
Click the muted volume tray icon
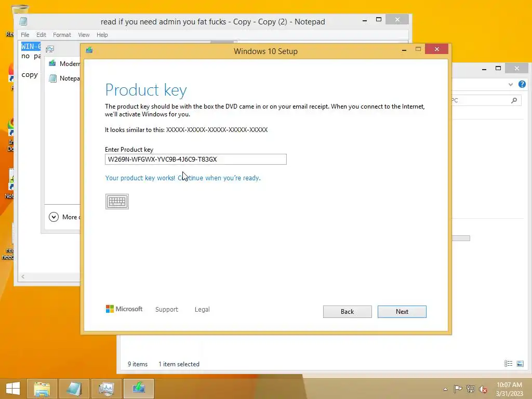(483, 389)
